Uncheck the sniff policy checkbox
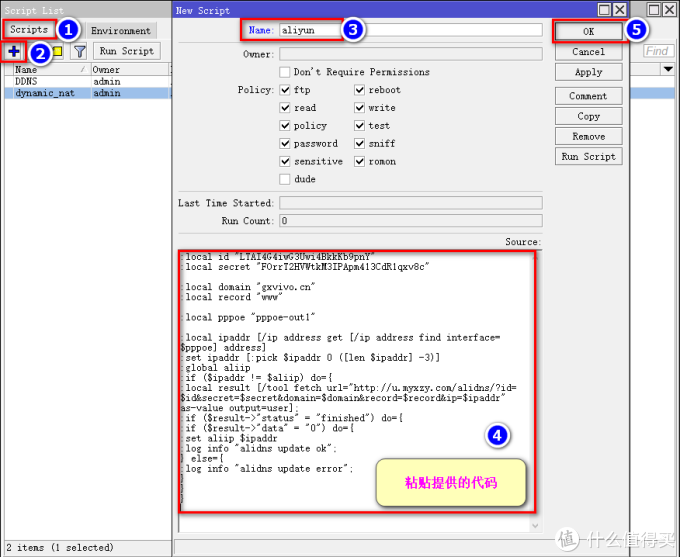680x557 pixels. pos(359,143)
